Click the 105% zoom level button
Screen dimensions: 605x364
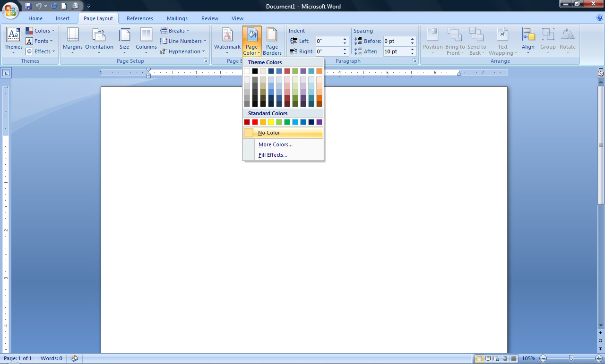pyautogui.click(x=528, y=358)
